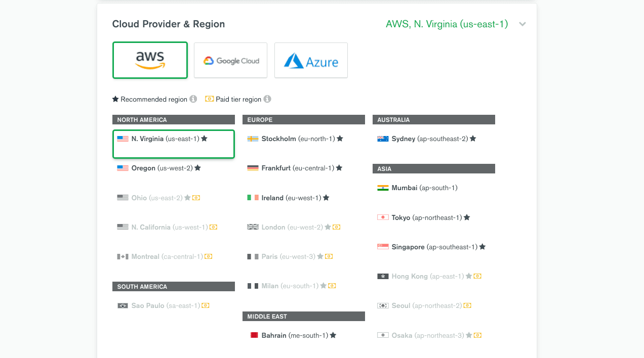The width and height of the screenshot is (644, 358).
Task: Click the Sao Paulo (sa-east-1) region
Action: (x=166, y=305)
